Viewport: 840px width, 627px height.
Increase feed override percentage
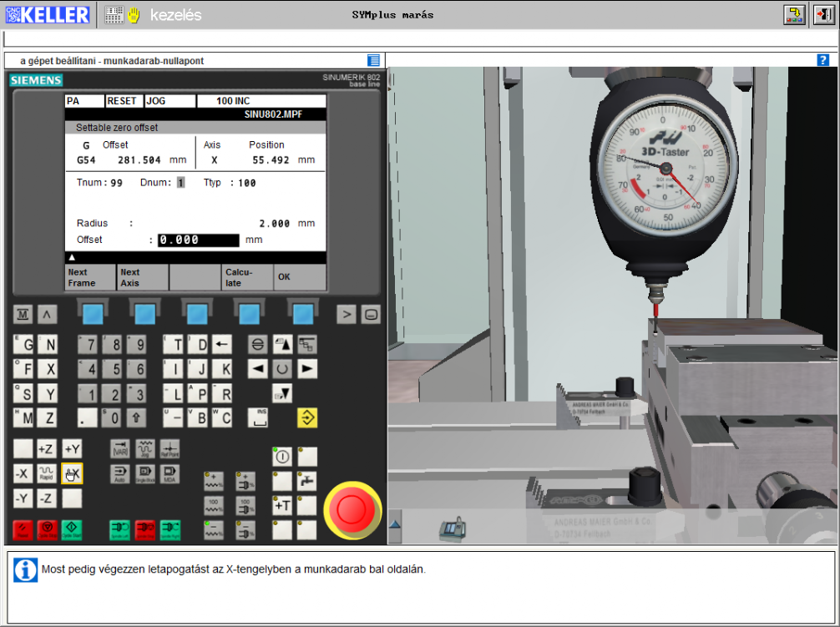tap(213, 481)
